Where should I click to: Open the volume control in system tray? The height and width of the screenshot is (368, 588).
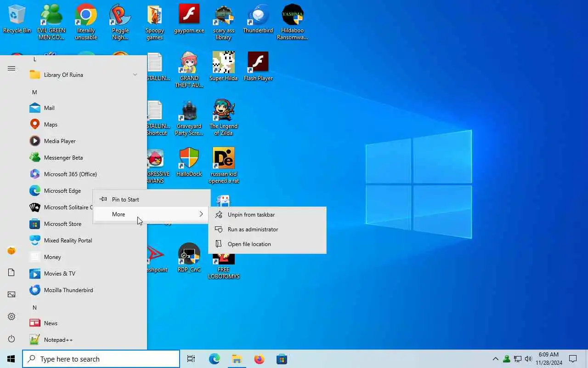pyautogui.click(x=528, y=359)
